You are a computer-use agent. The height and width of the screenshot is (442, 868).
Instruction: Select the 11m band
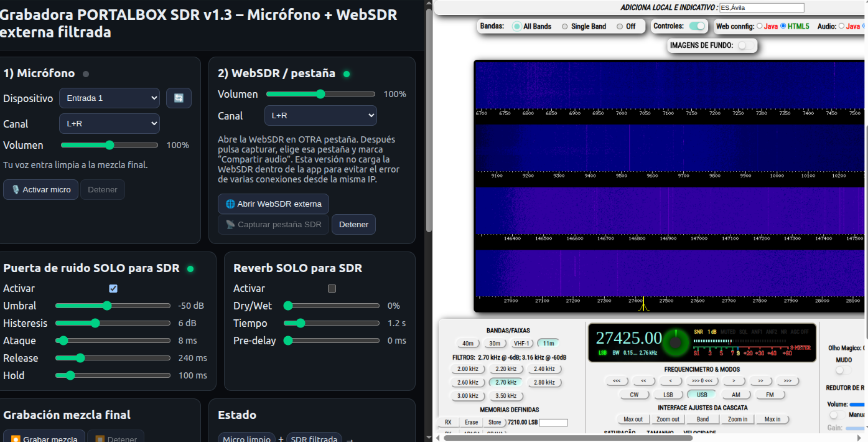pos(548,343)
